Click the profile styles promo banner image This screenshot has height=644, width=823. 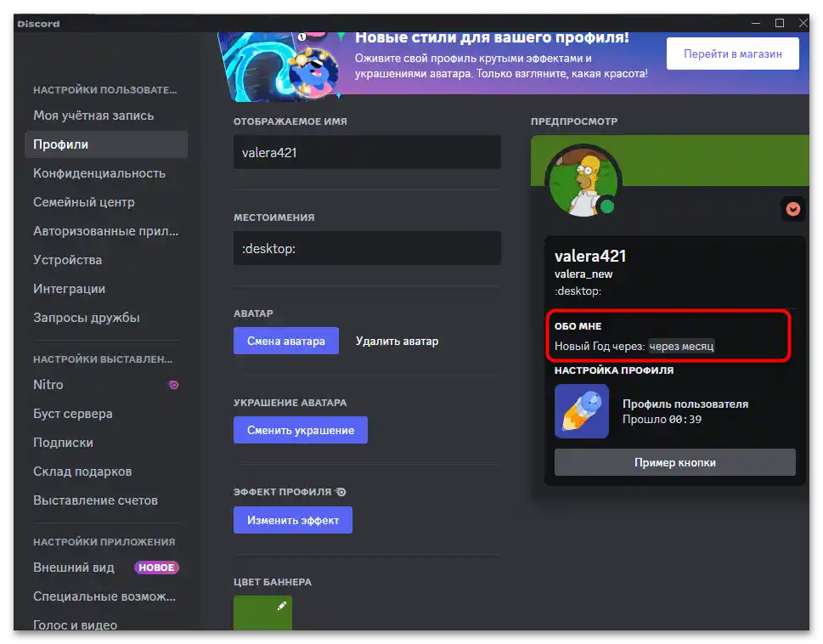279,65
